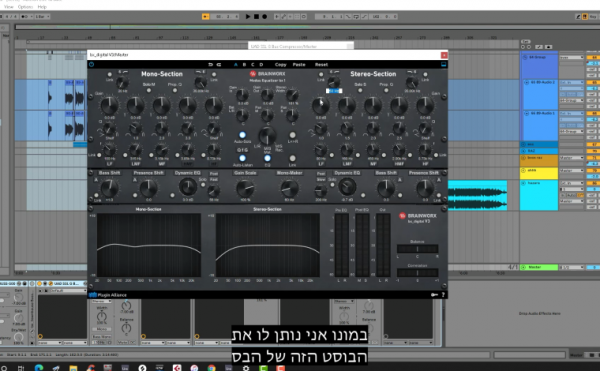
Task: Click the Gain Out knob
Action: coord(267,94)
